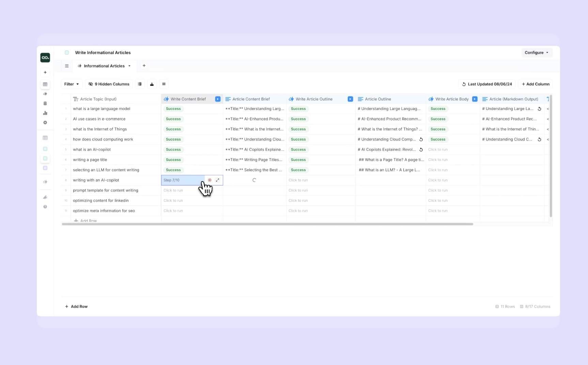Image resolution: width=588 pixels, height=365 pixels.
Task: Show the 9 hidden columns
Action: [108, 84]
